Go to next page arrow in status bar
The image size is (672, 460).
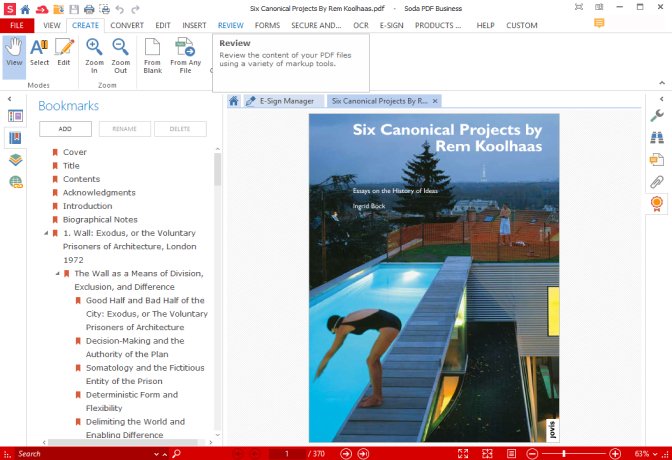[x=345, y=454]
